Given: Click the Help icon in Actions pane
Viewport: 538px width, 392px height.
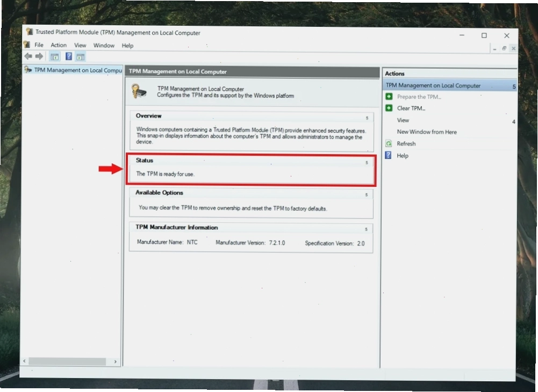Looking at the screenshot, I should click(x=389, y=155).
